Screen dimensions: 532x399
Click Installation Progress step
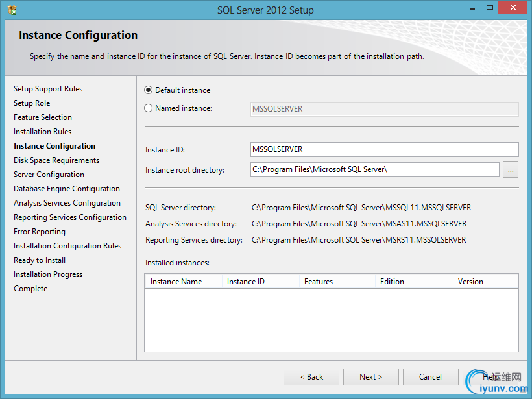coord(48,274)
